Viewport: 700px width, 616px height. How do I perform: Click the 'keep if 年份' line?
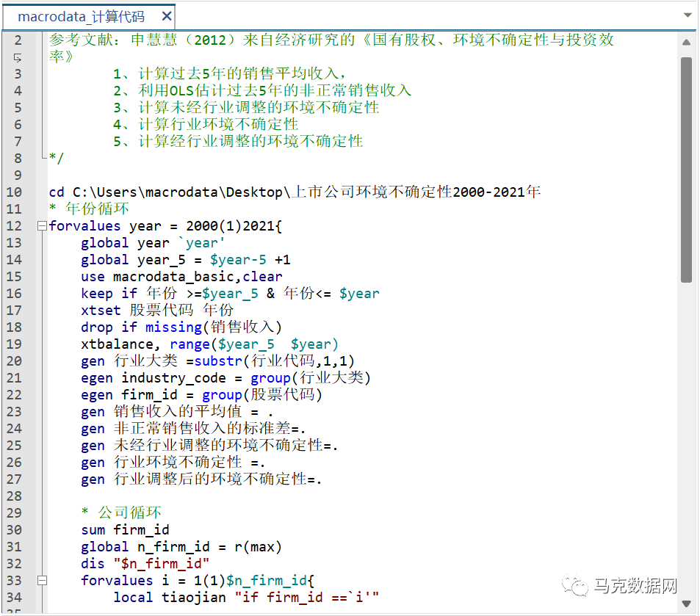(x=230, y=293)
